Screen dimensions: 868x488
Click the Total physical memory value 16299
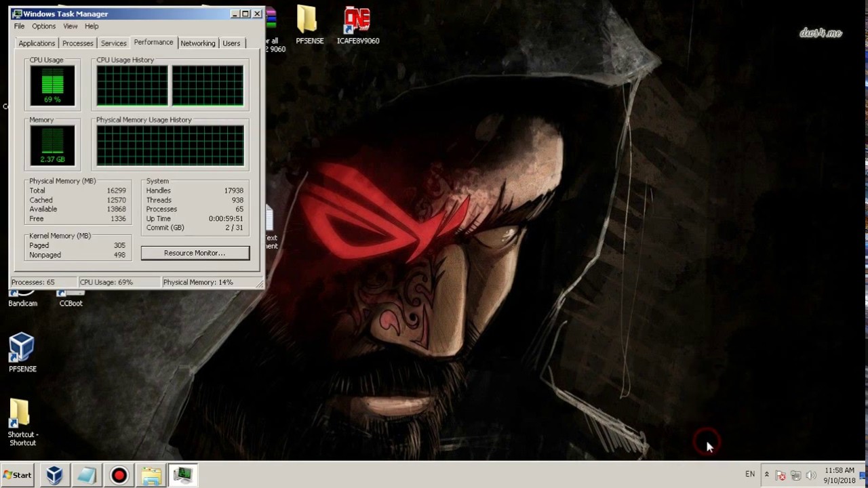(x=116, y=190)
